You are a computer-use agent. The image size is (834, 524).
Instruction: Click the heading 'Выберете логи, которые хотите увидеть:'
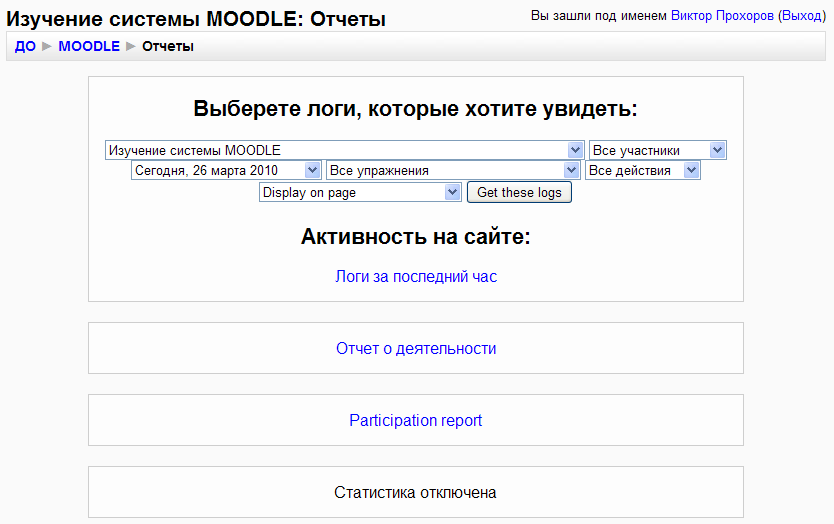point(415,109)
